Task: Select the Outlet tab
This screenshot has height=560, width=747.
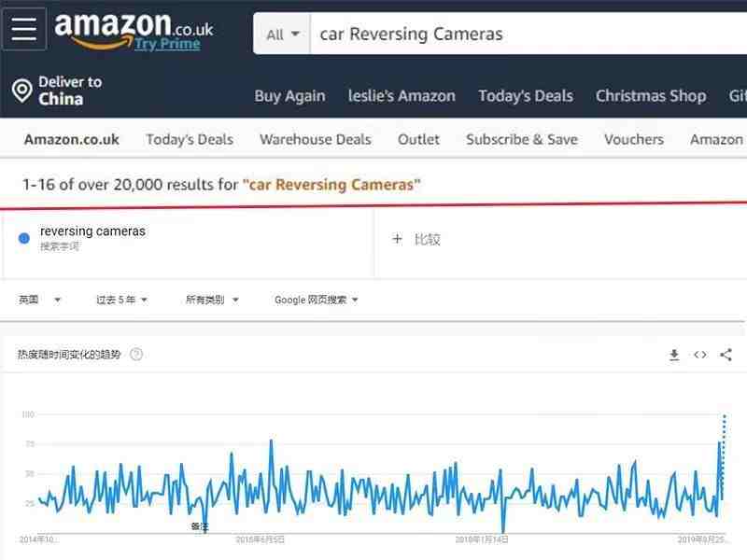Action: (418, 139)
